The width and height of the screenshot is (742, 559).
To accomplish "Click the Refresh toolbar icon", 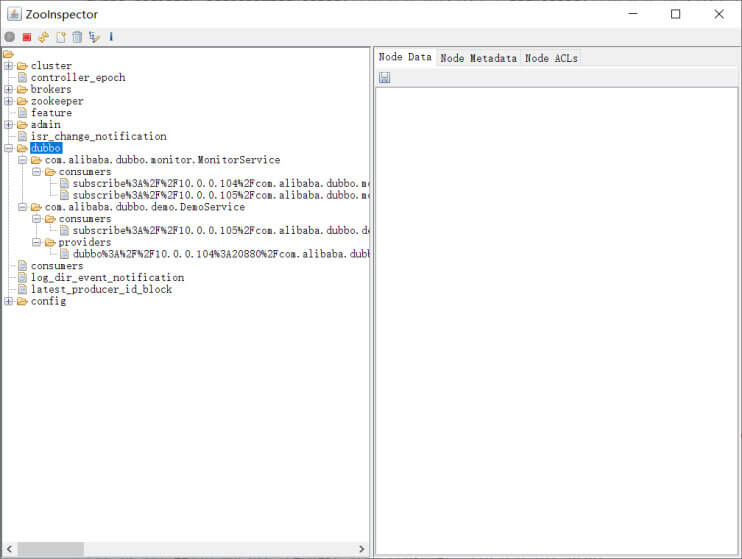I will [x=44, y=37].
